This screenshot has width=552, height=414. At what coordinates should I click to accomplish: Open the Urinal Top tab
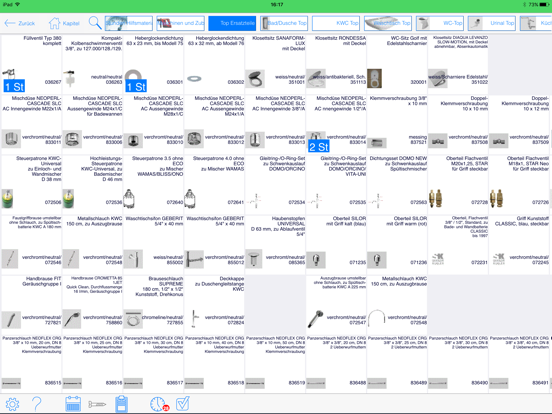(x=491, y=23)
